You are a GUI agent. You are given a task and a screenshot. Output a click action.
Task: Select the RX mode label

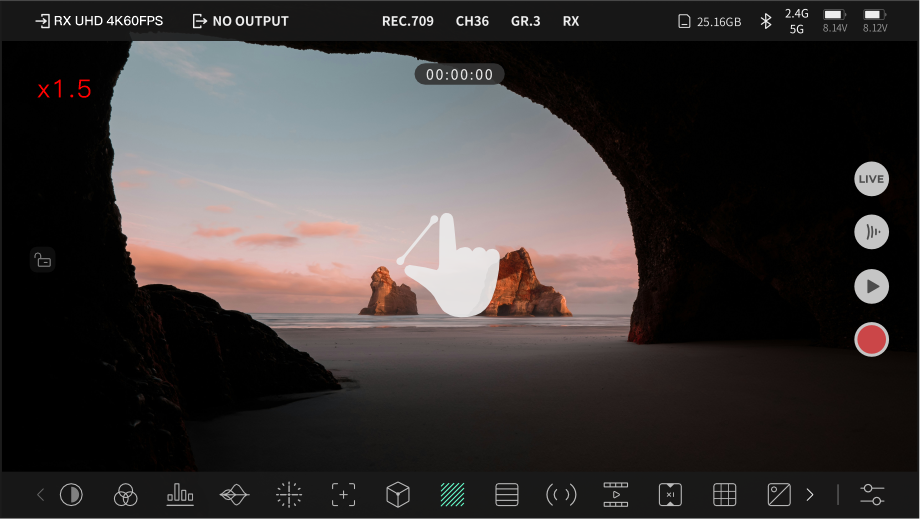[571, 21]
